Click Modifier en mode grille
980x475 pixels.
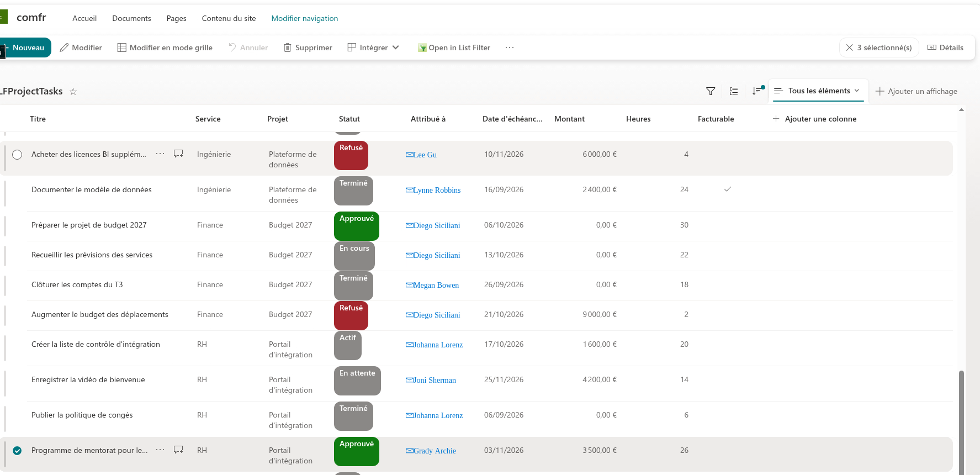165,47
